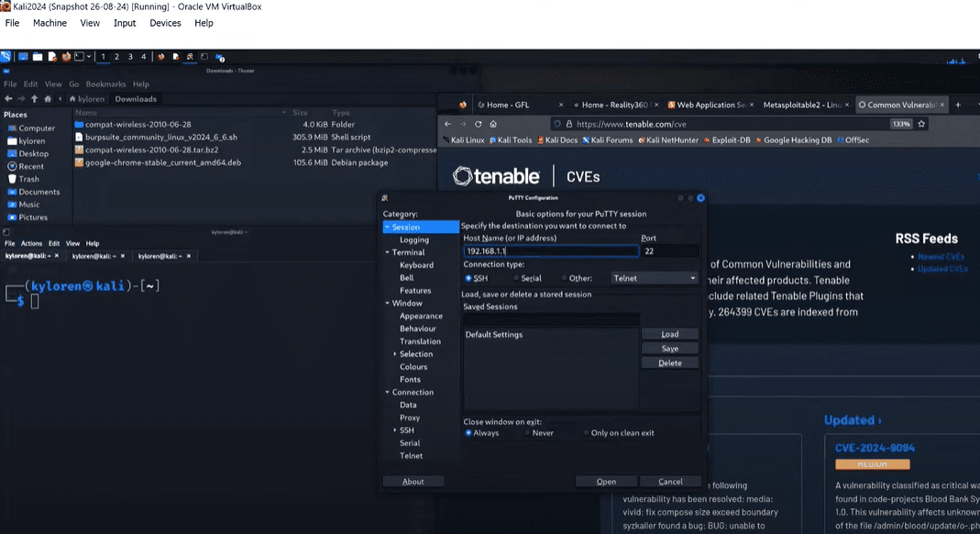
Task: Click the Firefox home icon
Action: (x=493, y=124)
